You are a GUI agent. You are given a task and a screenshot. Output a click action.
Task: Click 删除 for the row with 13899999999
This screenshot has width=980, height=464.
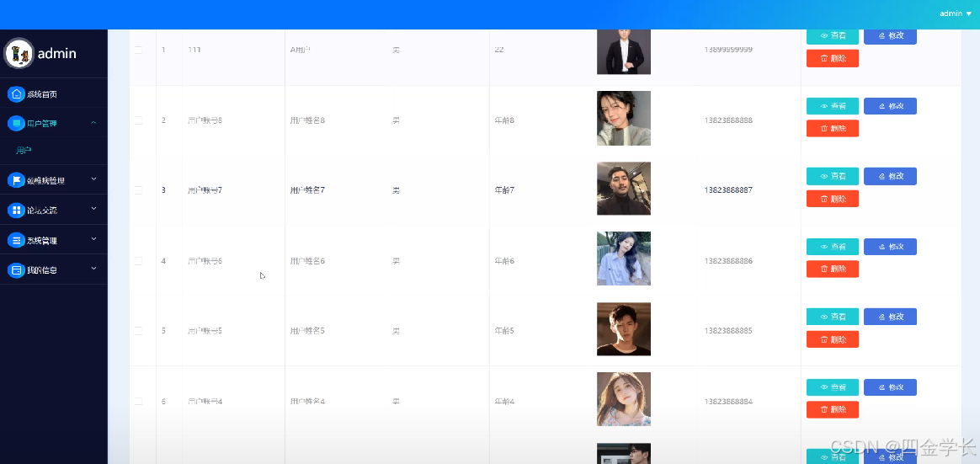coord(833,58)
